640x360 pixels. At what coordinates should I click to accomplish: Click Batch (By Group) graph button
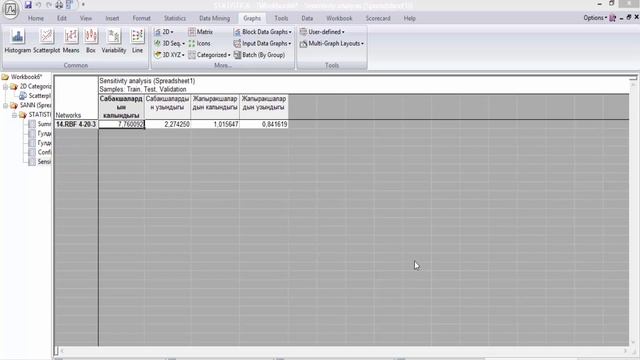pos(259,55)
